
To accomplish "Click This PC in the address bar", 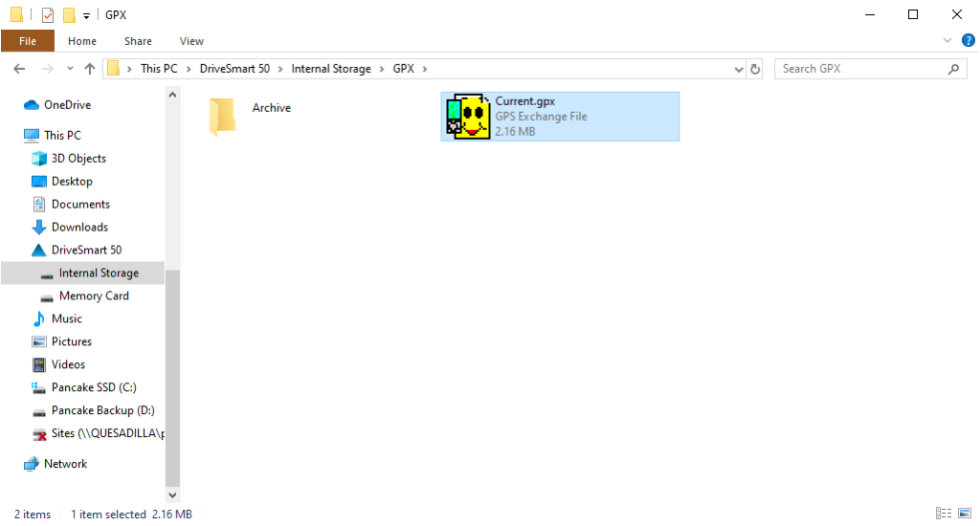I will pyautogui.click(x=159, y=69).
